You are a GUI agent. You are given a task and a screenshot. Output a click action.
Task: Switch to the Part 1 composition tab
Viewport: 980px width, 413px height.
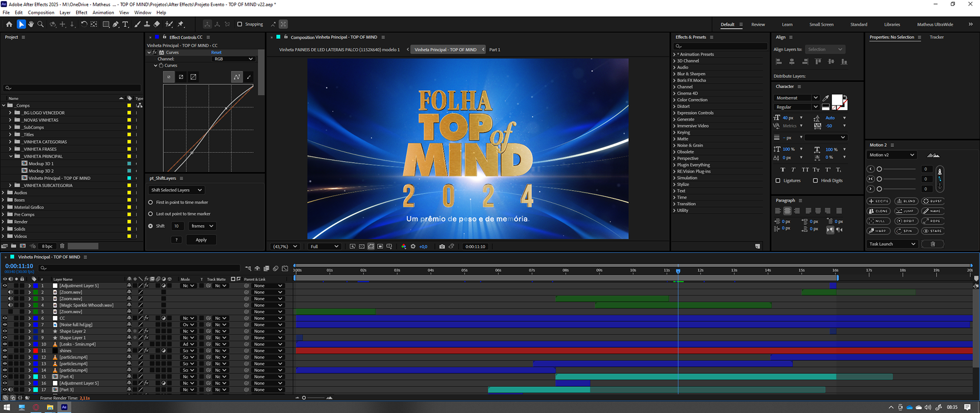tap(495, 50)
